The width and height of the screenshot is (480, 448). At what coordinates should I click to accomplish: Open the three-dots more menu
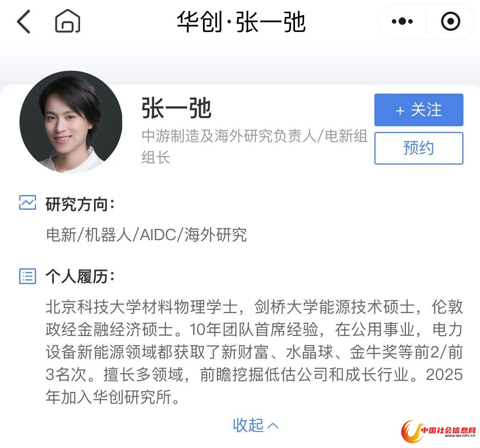(402, 21)
